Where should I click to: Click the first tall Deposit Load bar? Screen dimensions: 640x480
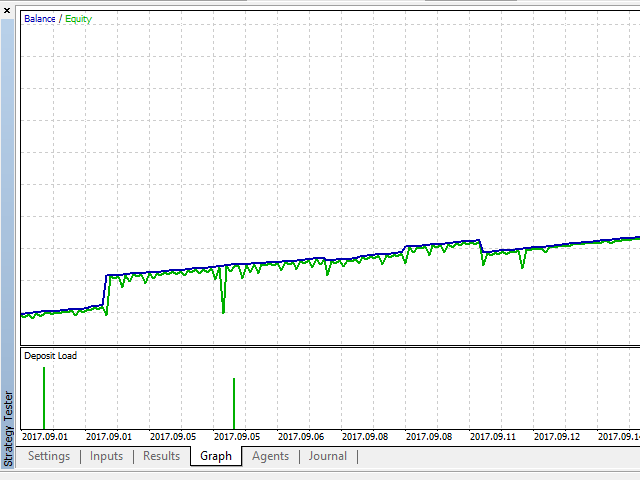point(44,397)
